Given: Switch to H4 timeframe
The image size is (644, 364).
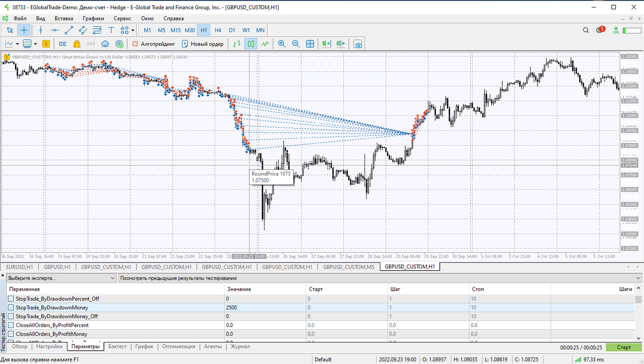Looking at the screenshot, I should point(218,30).
